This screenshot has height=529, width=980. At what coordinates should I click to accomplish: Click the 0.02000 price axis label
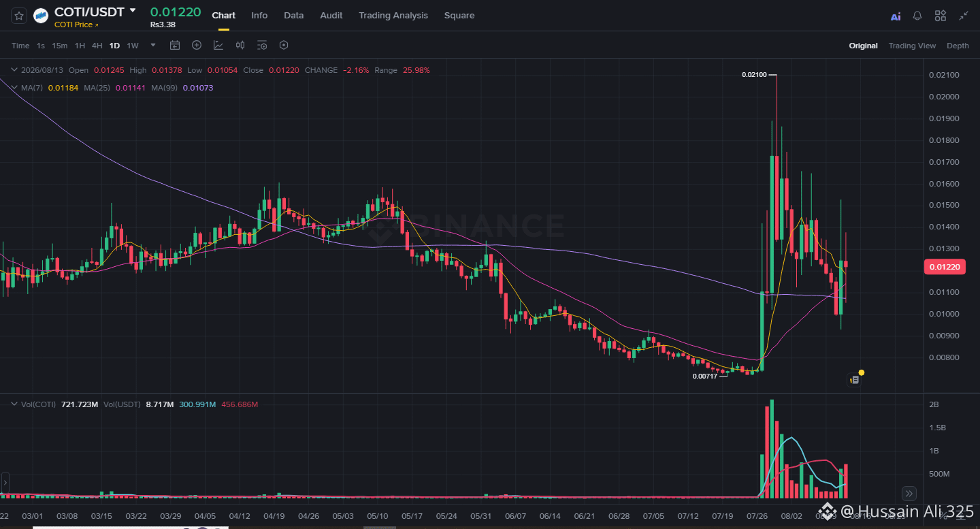tap(944, 97)
